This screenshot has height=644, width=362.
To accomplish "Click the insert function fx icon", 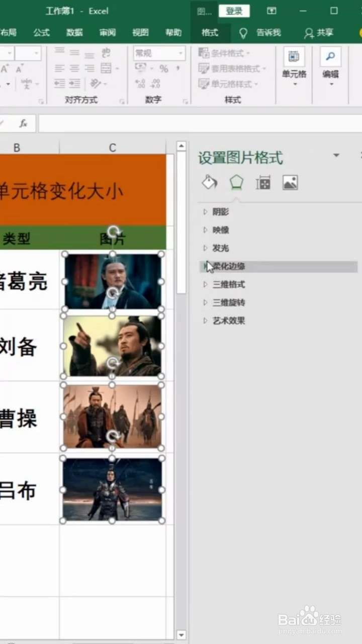I will click(x=23, y=123).
